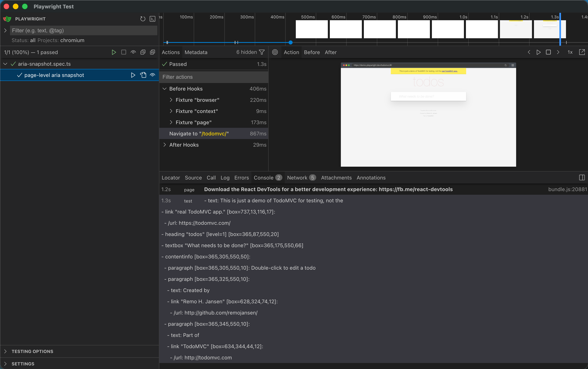Expand the TESTING OPTIONS section
Image resolution: width=588 pixels, height=369 pixels.
5,351
